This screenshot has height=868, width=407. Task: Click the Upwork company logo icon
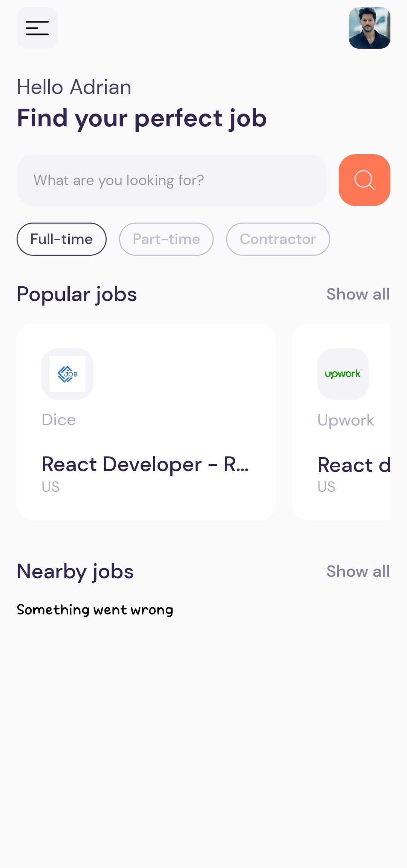point(343,374)
